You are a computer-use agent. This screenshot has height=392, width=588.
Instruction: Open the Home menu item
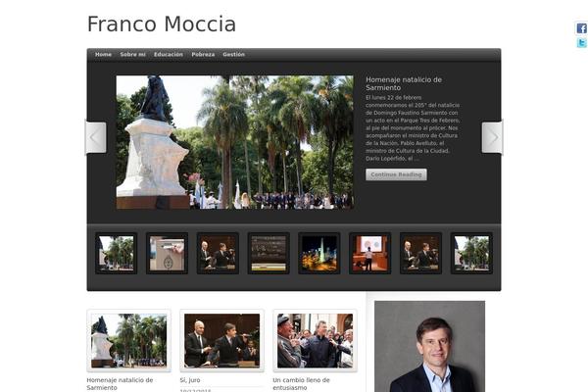103,55
